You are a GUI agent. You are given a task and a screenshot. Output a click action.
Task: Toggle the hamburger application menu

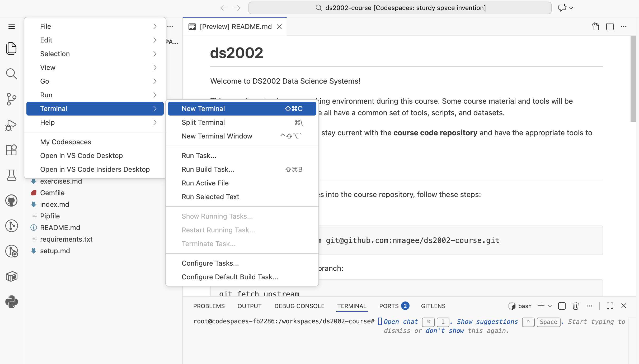click(x=11, y=26)
